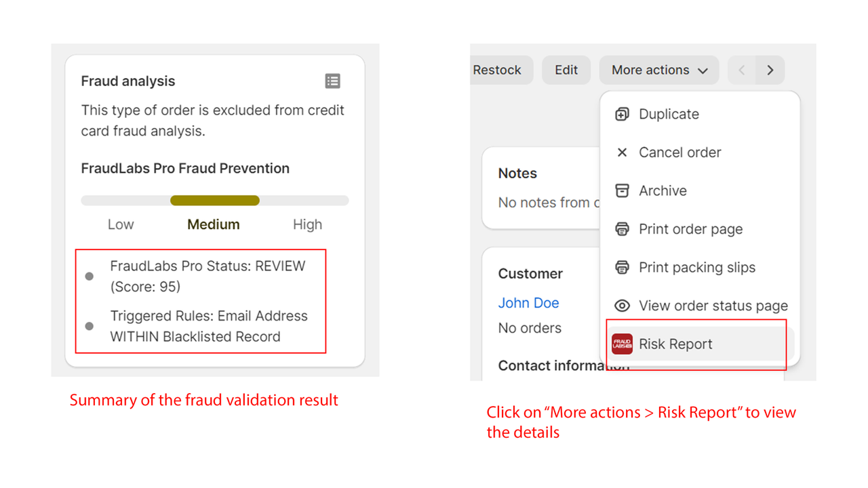Open the fraud analysis details list icon
The height and width of the screenshot is (488, 868).
point(332,81)
